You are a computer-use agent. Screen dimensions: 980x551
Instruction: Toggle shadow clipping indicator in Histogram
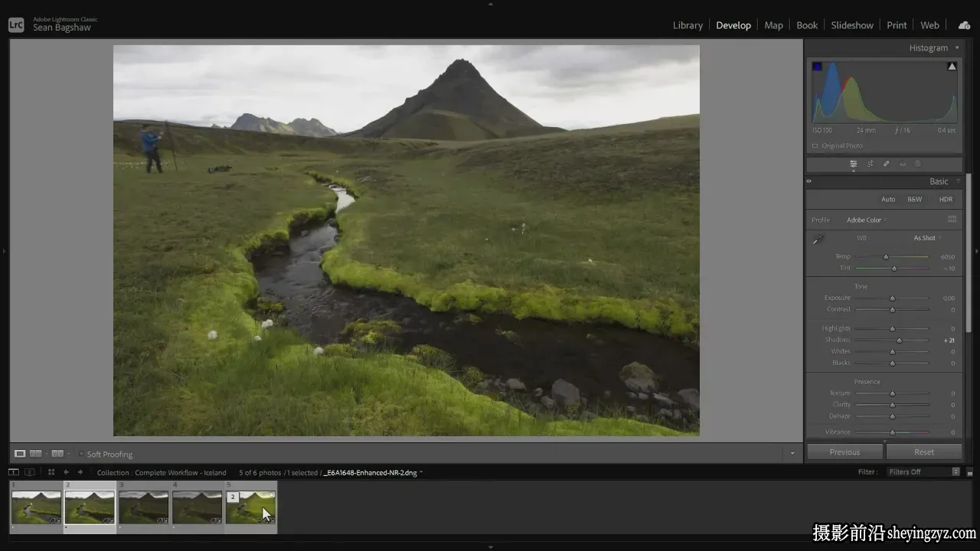coord(817,67)
